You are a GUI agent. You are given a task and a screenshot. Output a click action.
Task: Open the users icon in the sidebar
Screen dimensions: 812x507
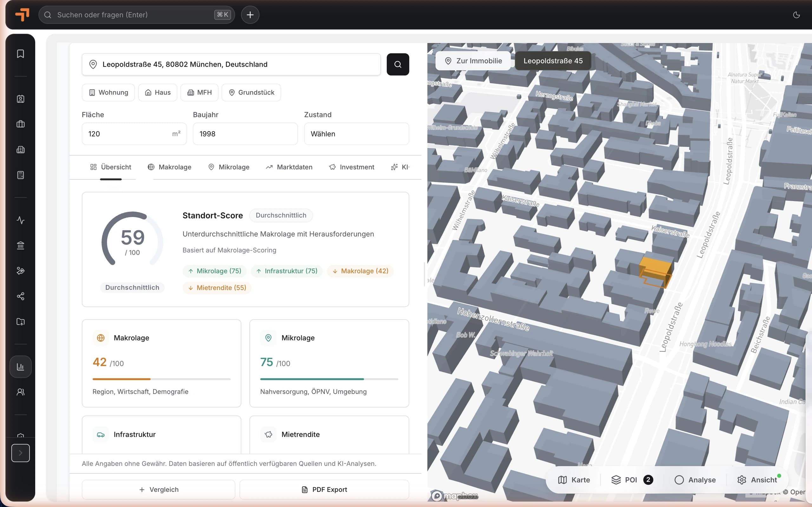tap(21, 392)
